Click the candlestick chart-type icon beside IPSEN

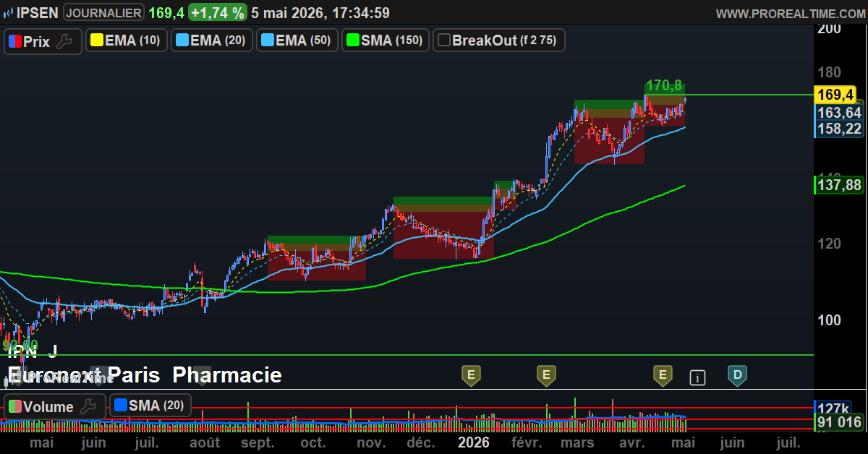point(8,12)
